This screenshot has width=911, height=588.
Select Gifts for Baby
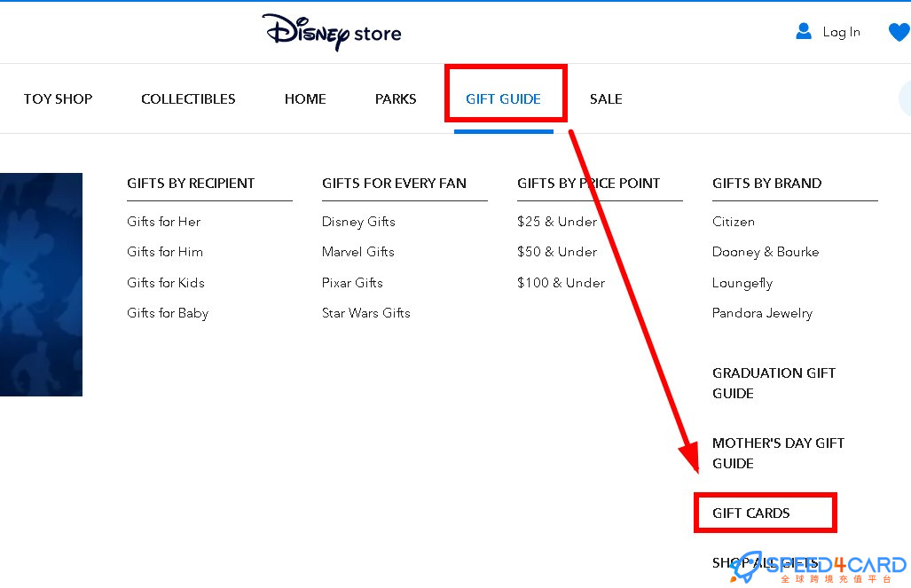point(168,313)
